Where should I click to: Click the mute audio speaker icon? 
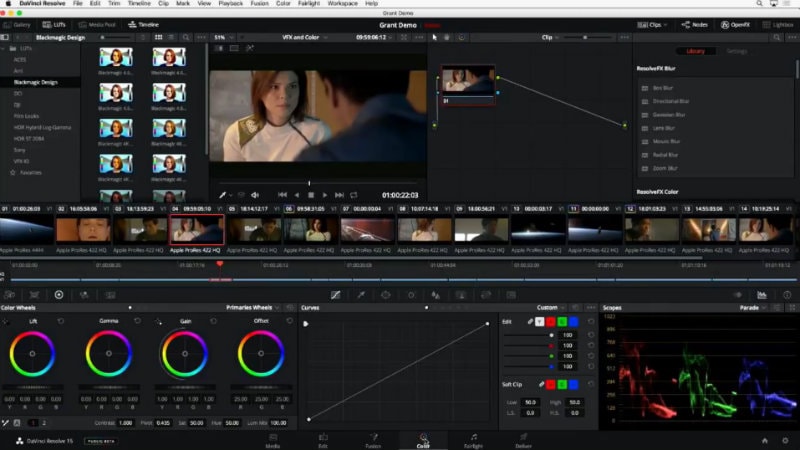(x=255, y=195)
